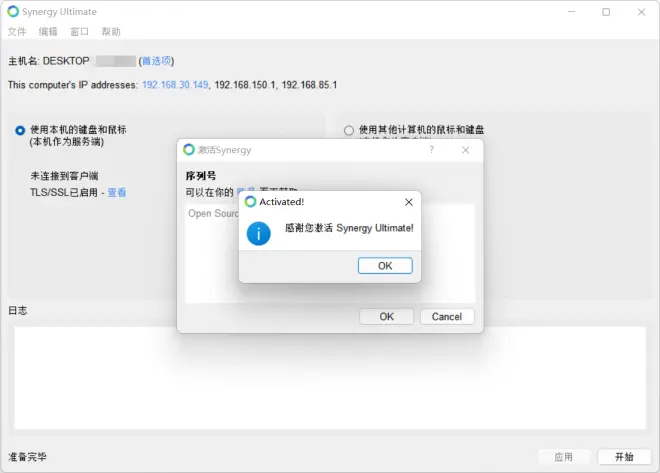The width and height of the screenshot is (660, 473).
Task: Click inside the 日志 log output area
Action: 330,378
